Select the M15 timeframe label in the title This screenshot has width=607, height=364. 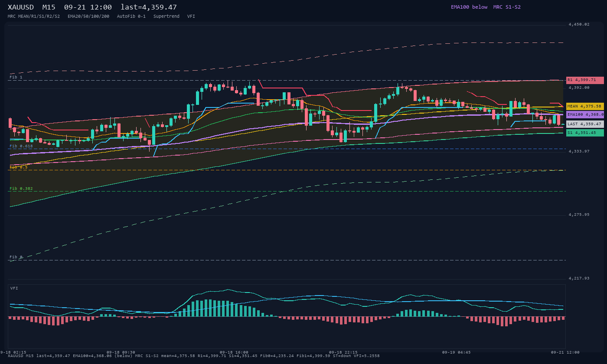tap(49, 7)
